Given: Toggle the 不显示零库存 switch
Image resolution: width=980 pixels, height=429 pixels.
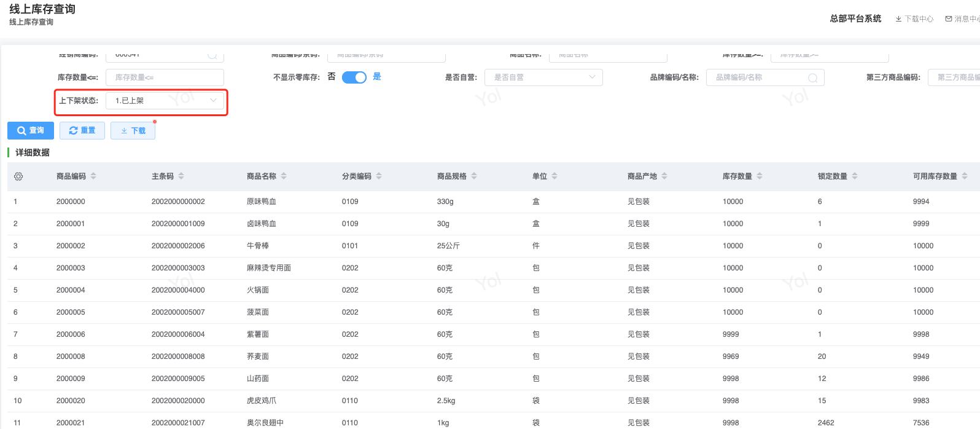Looking at the screenshot, I should click(354, 77).
